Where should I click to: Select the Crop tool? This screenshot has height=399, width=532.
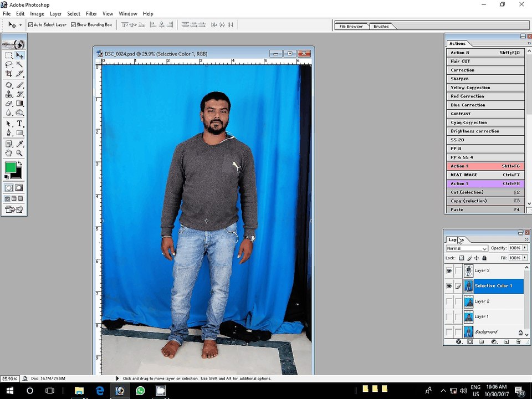tap(9, 74)
